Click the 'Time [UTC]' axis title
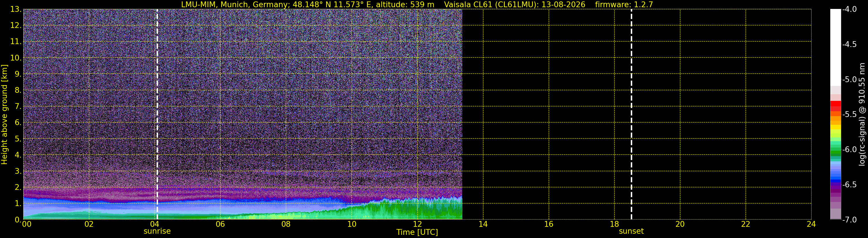 click(417, 232)
